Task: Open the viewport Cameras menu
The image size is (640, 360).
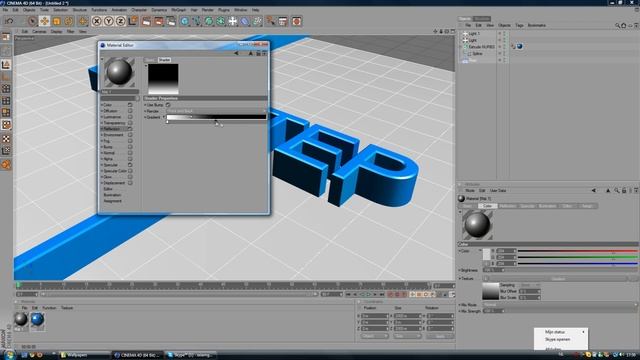Action: tap(39, 31)
